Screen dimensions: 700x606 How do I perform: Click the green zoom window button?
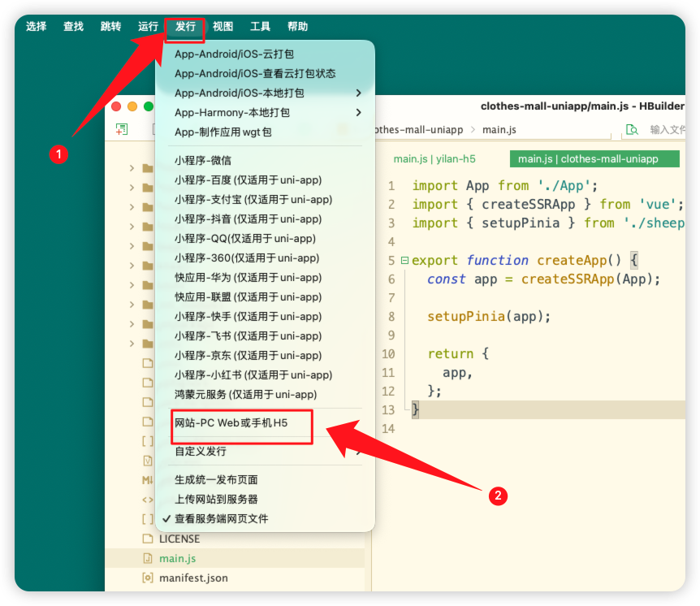[x=149, y=106]
